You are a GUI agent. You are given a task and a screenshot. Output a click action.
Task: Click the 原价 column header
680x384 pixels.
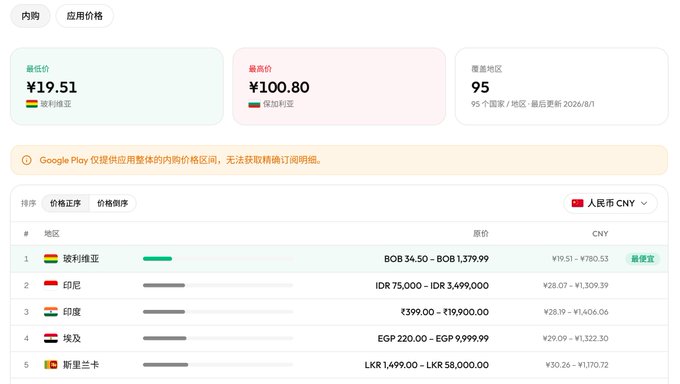pyautogui.click(x=481, y=233)
